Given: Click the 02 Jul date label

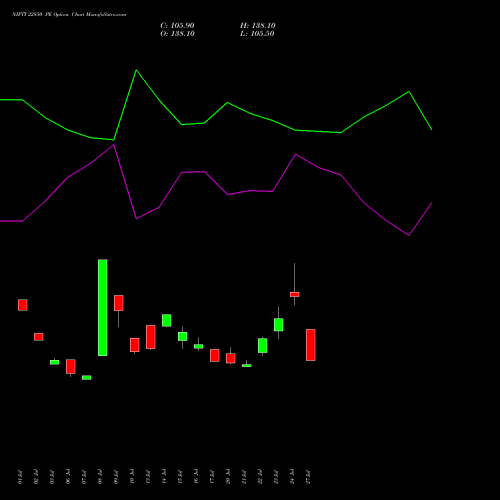Looking at the screenshot, I should coord(36,477).
